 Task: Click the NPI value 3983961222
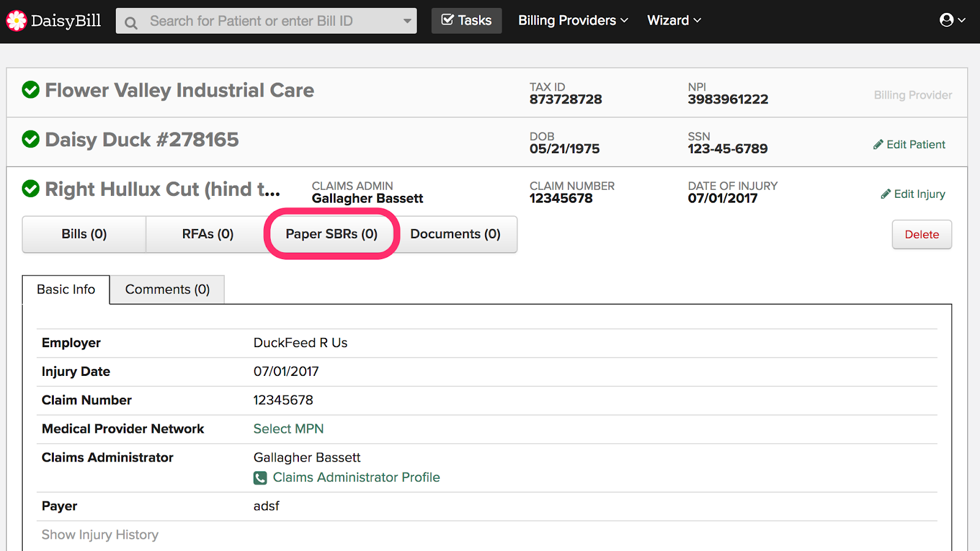(x=728, y=99)
